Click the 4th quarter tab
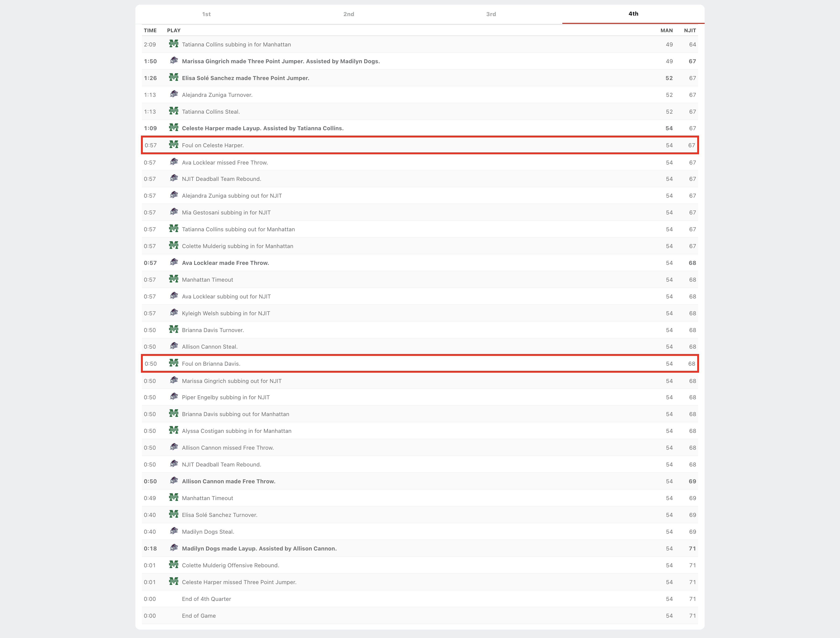The height and width of the screenshot is (638, 840). 633,14
